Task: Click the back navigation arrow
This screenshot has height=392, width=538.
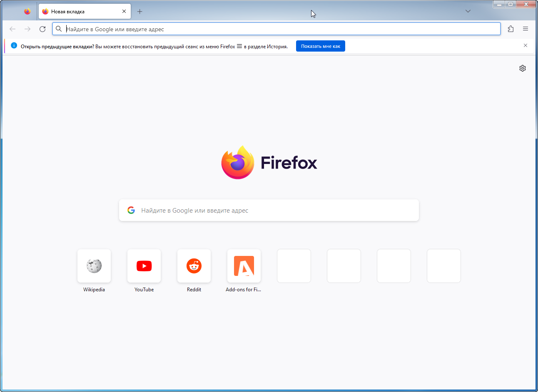Action: 12,29
